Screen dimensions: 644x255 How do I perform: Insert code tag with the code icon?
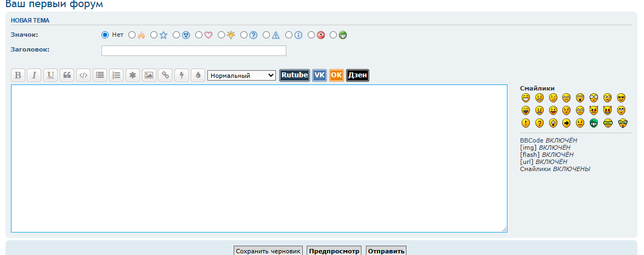tap(83, 75)
